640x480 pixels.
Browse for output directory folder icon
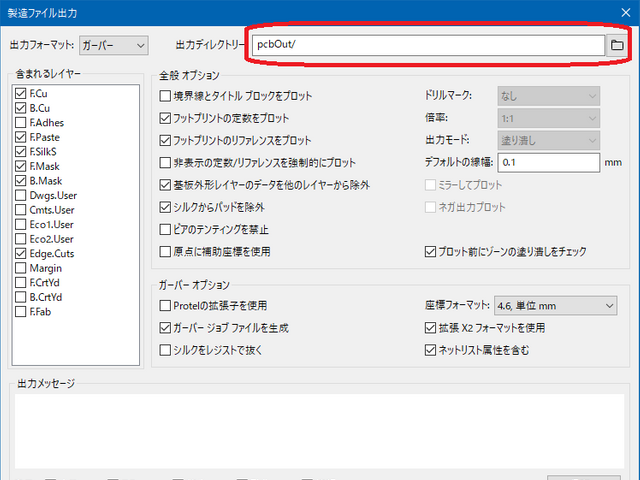point(617,45)
